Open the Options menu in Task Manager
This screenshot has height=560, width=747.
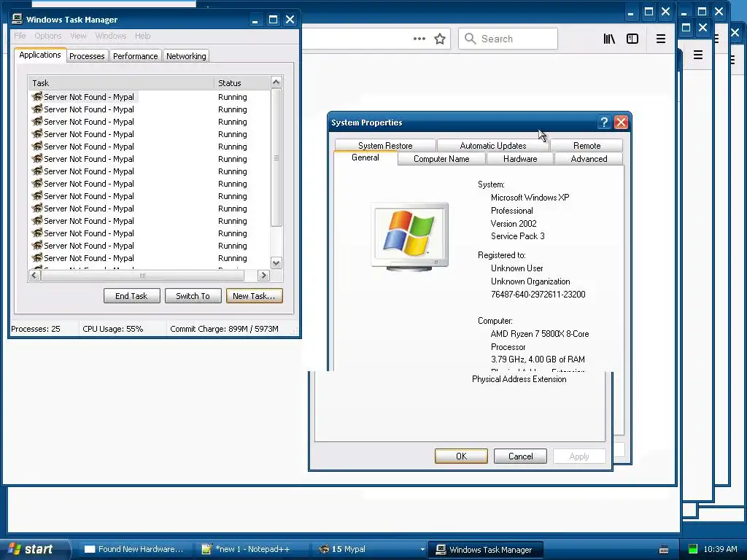coord(48,36)
